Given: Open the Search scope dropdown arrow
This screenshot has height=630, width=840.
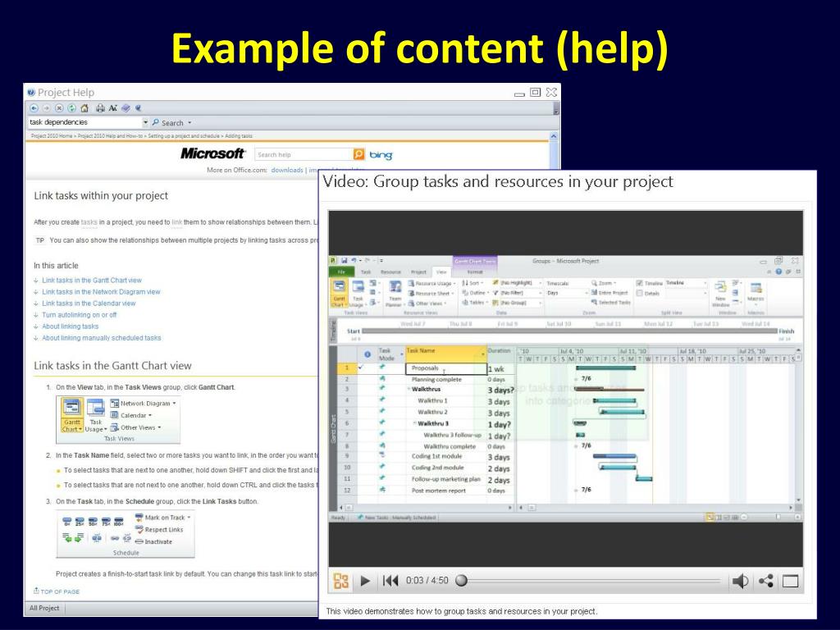Looking at the screenshot, I should click(x=189, y=123).
